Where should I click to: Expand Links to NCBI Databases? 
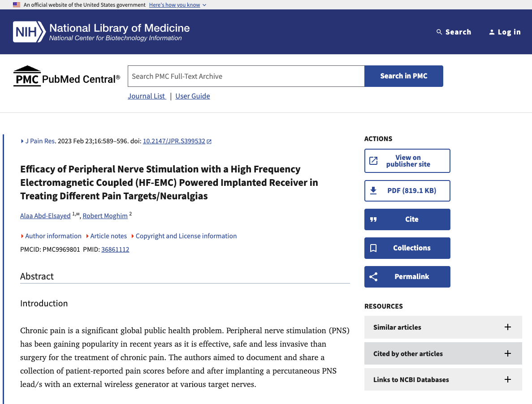pos(507,380)
